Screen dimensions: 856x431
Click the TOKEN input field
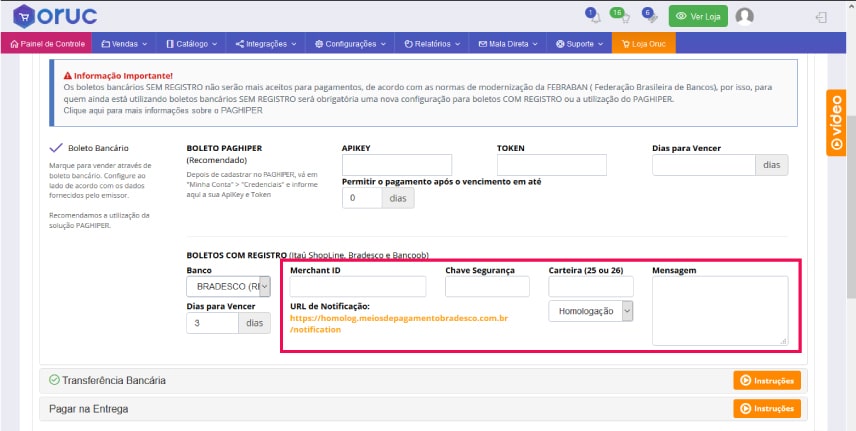pyautogui.click(x=552, y=165)
